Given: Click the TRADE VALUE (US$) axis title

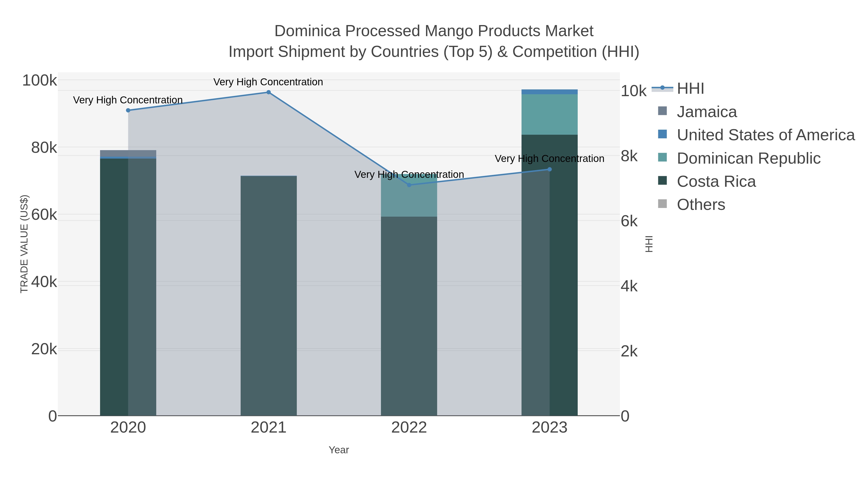Looking at the screenshot, I should [24, 244].
